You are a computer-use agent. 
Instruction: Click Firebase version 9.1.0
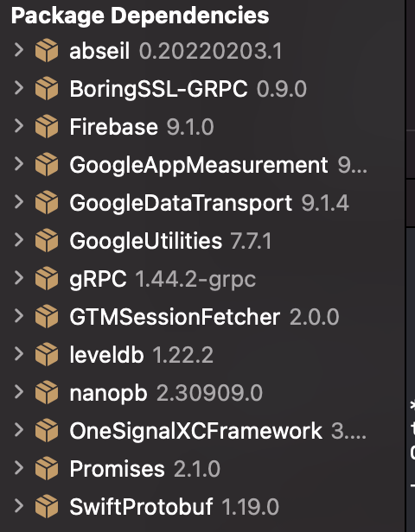[190, 127]
